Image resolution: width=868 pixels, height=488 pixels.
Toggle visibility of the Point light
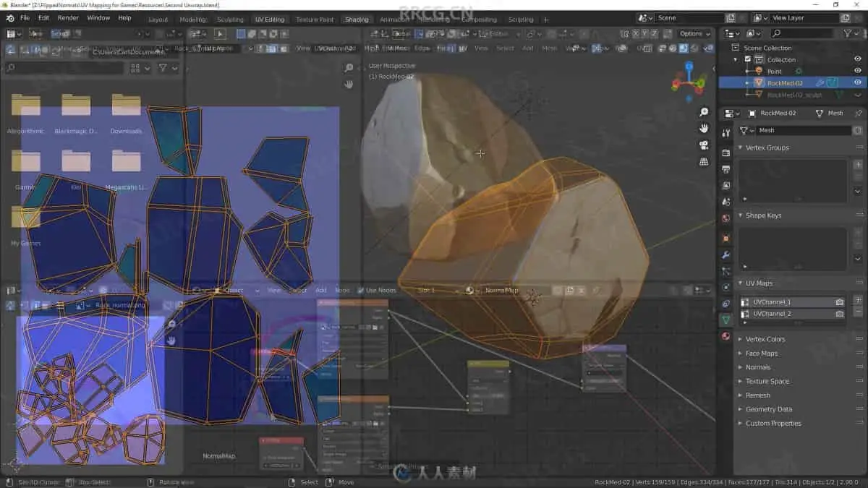[858, 71]
